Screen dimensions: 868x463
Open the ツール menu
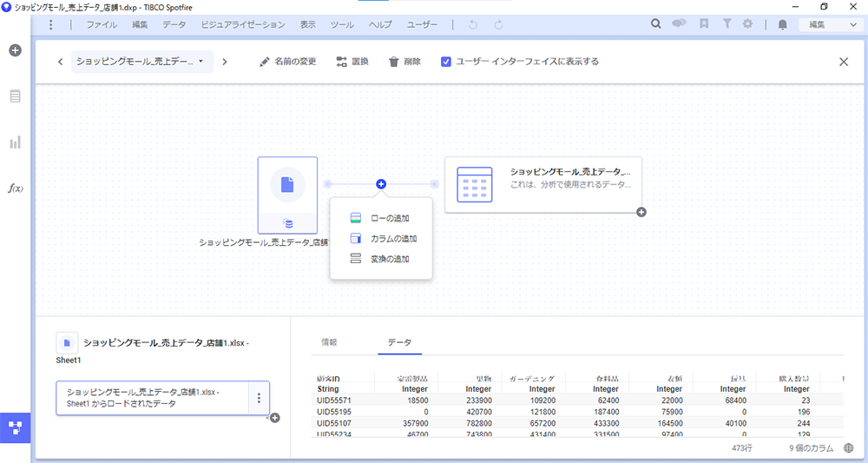[342, 24]
